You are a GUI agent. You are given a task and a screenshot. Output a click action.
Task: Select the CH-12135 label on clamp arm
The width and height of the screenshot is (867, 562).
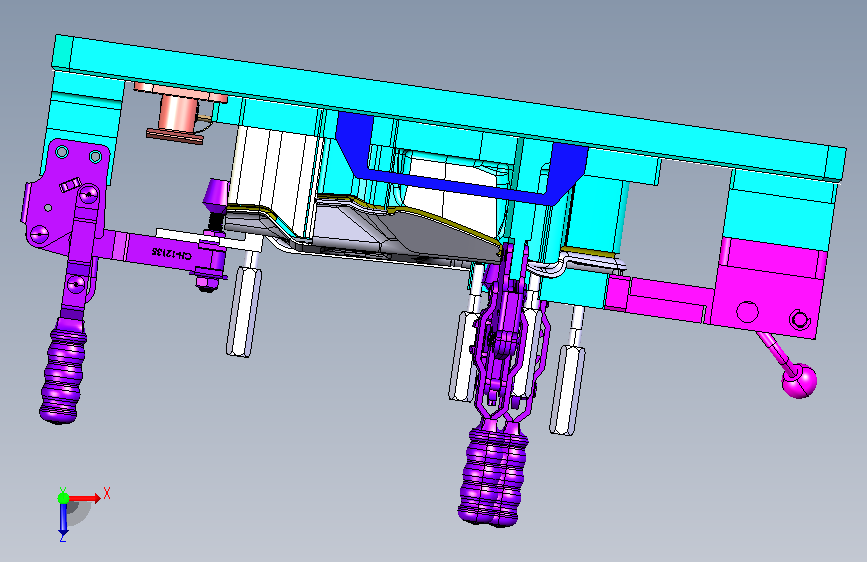pyautogui.click(x=172, y=254)
